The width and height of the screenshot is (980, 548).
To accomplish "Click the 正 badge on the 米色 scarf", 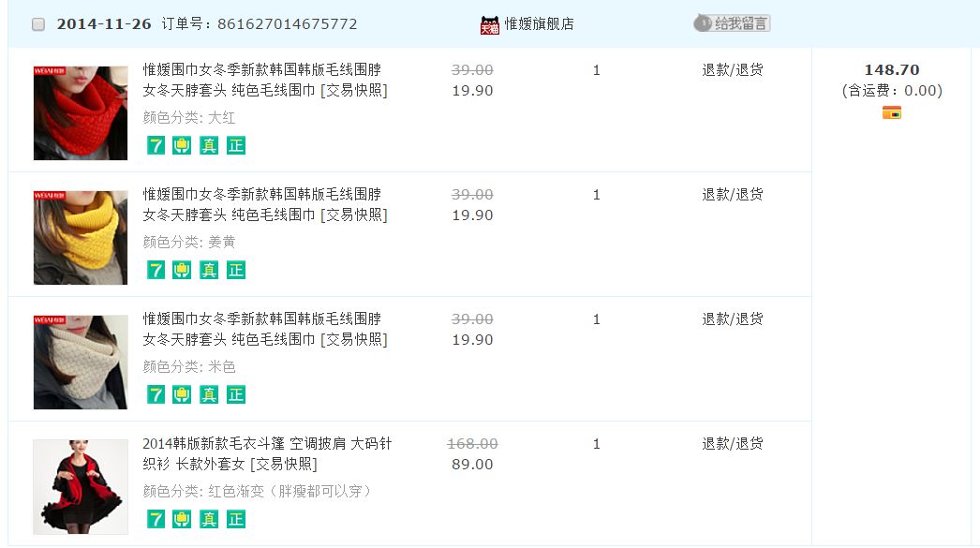I will click(x=235, y=394).
